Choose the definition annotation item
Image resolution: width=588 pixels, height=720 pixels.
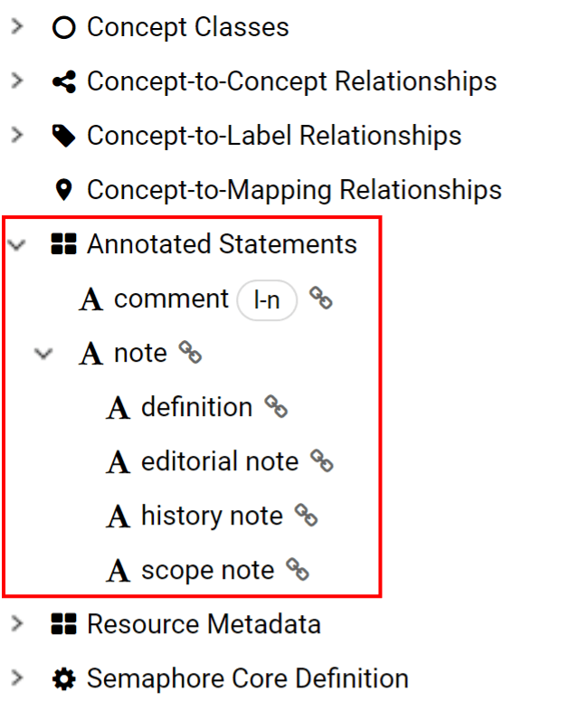point(196,407)
